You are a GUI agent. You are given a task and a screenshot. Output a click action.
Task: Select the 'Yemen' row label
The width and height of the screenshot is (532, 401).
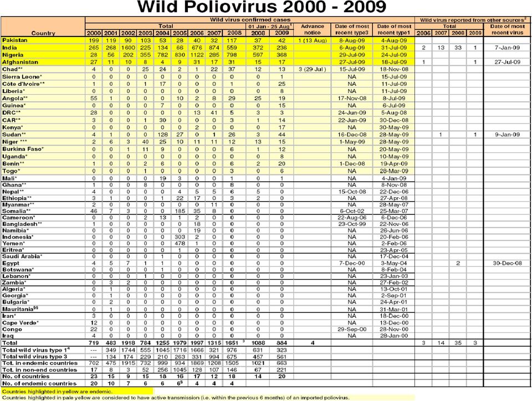(13, 243)
